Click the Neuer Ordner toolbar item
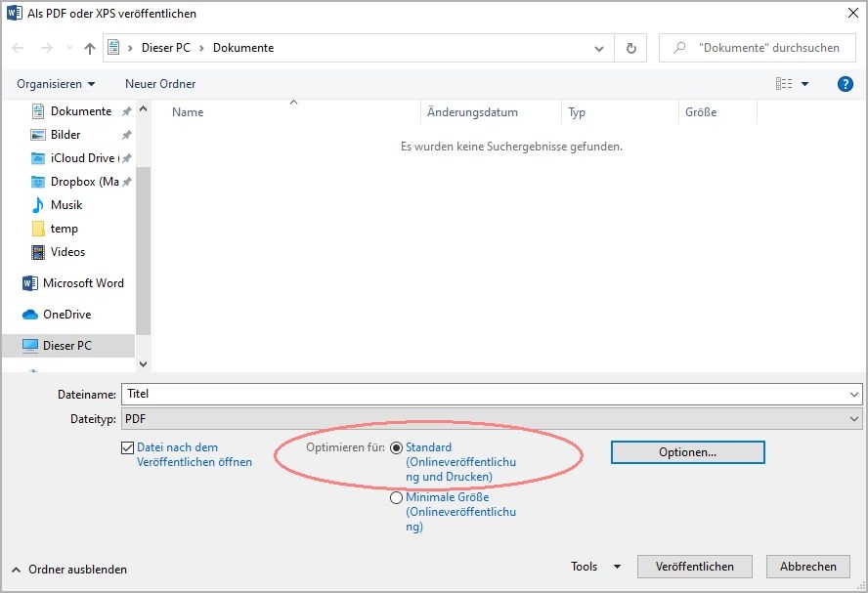The height and width of the screenshot is (593, 868). (x=160, y=84)
